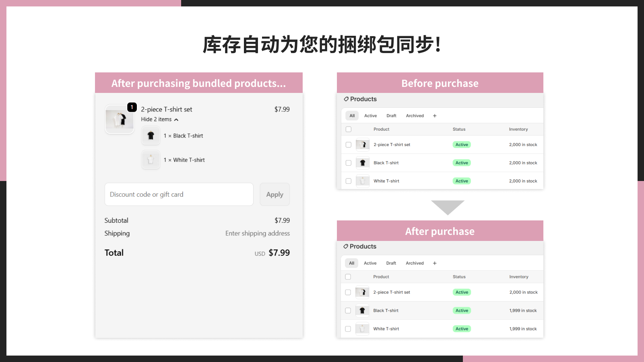Click Black T-shirt name in After purchase
Image resolution: width=644 pixels, height=362 pixels.
click(386, 311)
